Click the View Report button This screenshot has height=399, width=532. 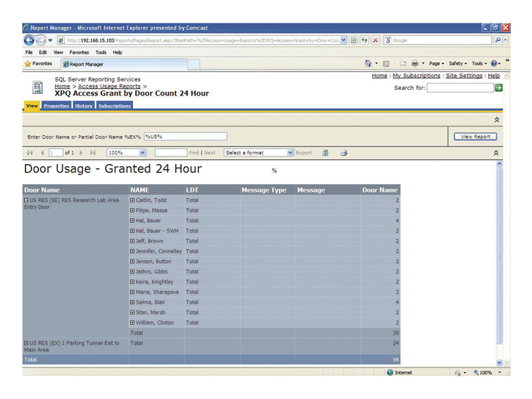pyautogui.click(x=475, y=137)
